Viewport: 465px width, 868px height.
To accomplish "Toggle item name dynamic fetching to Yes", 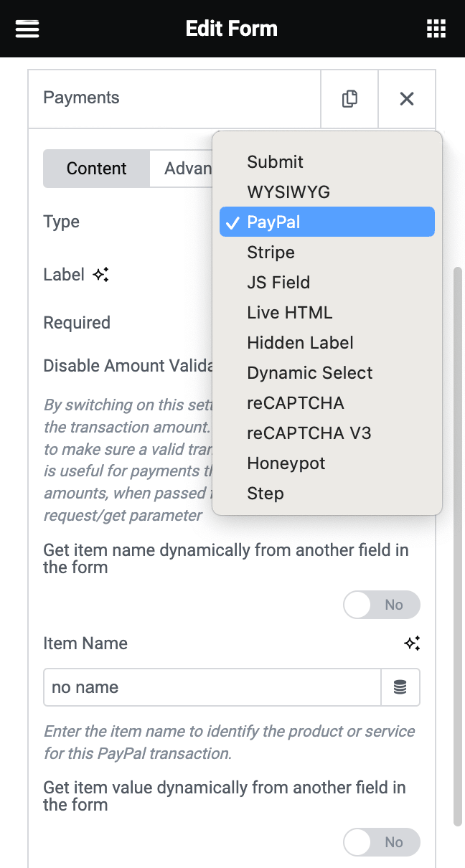I will [382, 605].
